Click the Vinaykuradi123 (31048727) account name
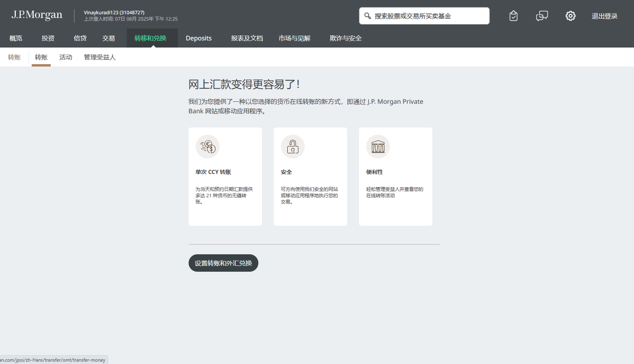This screenshot has height=364, width=634. 114,12
